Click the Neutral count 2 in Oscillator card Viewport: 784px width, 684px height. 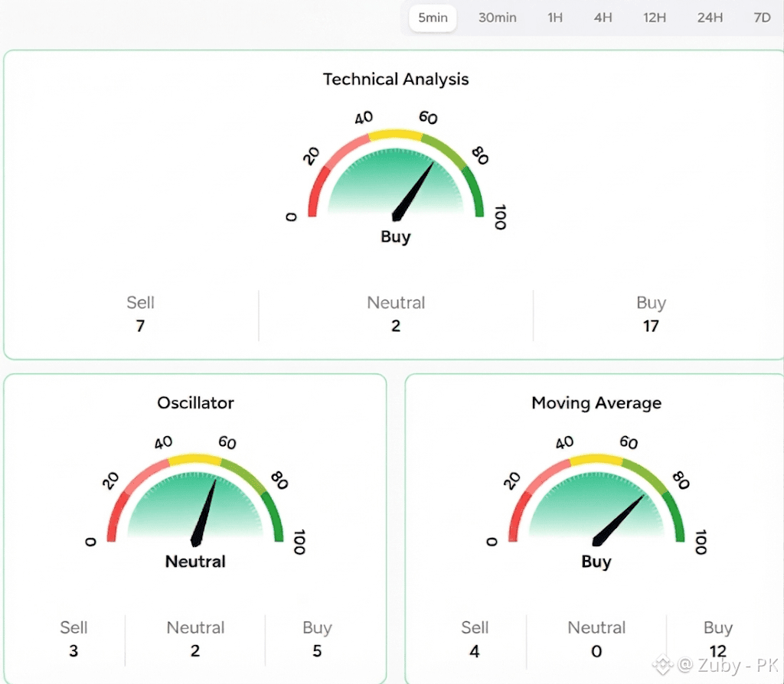coord(195,651)
